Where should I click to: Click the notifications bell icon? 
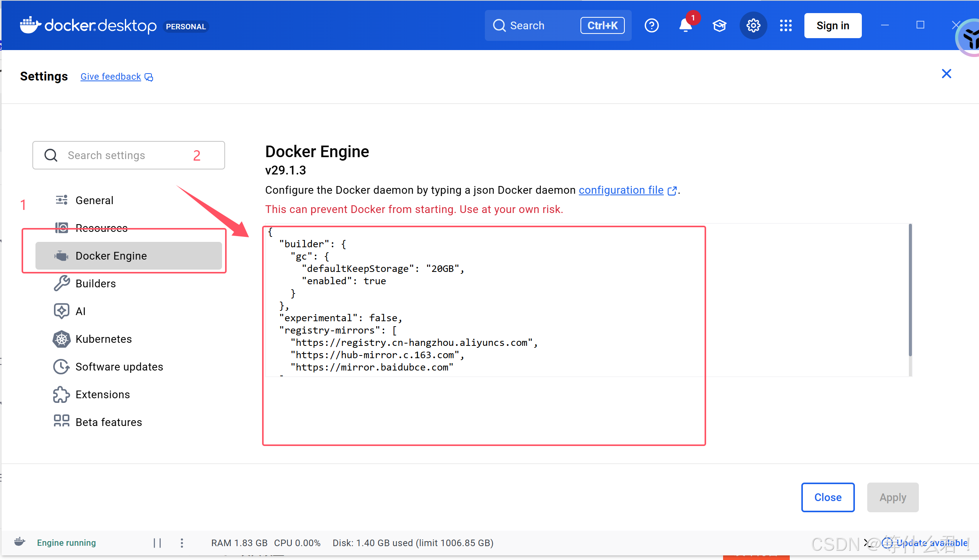pos(685,26)
